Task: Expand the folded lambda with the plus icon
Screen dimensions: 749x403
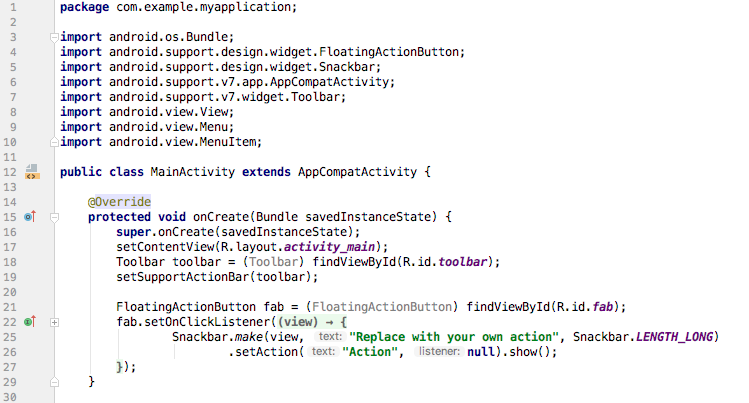Action: (x=54, y=322)
